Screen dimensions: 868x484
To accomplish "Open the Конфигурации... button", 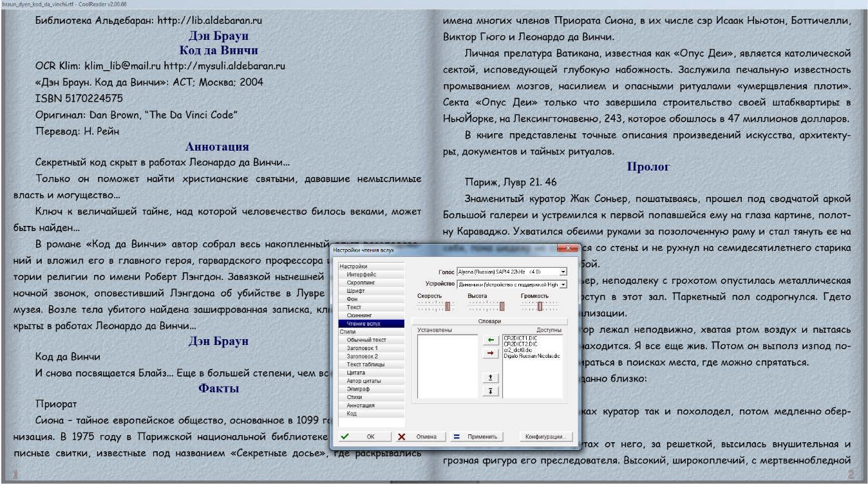I will [546, 436].
